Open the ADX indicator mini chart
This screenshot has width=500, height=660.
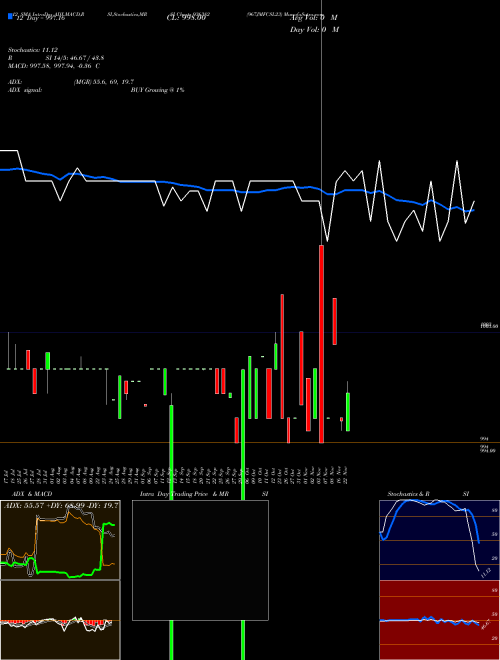pyautogui.click(x=60, y=540)
